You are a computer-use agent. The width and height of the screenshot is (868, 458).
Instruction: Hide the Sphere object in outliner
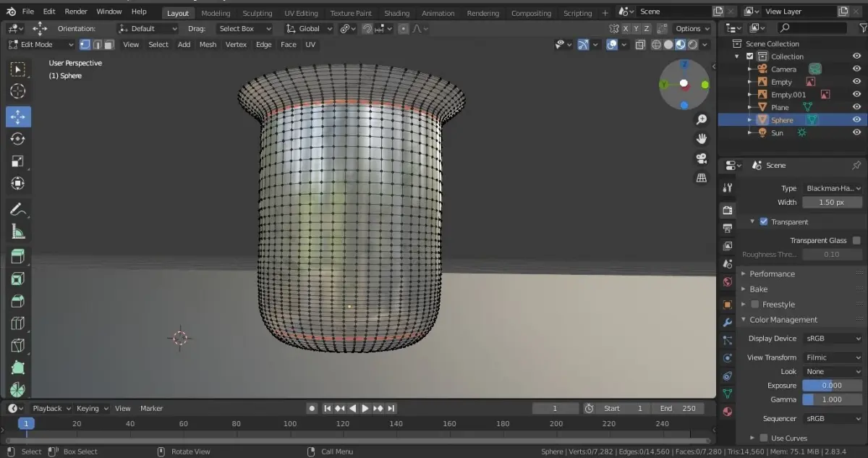[x=856, y=120]
